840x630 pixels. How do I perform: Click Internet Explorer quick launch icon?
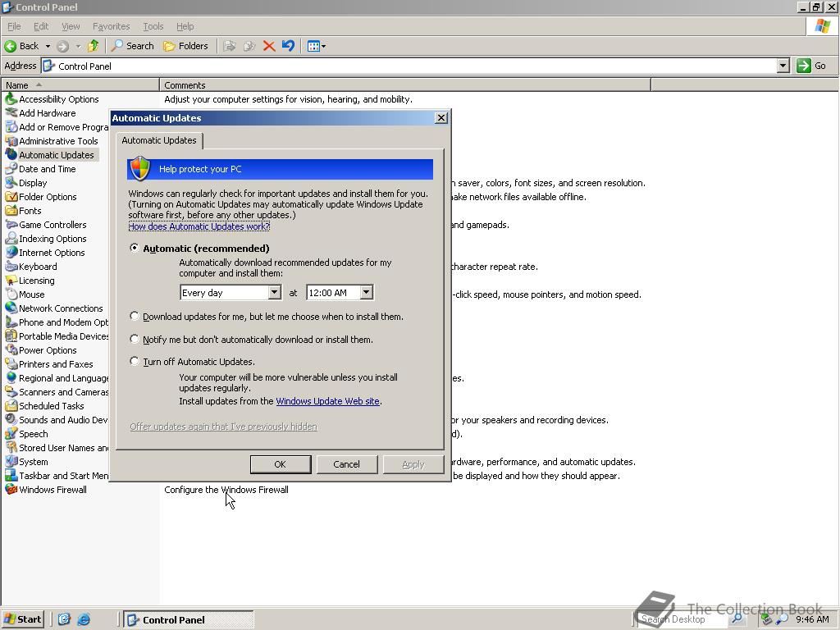click(84, 620)
